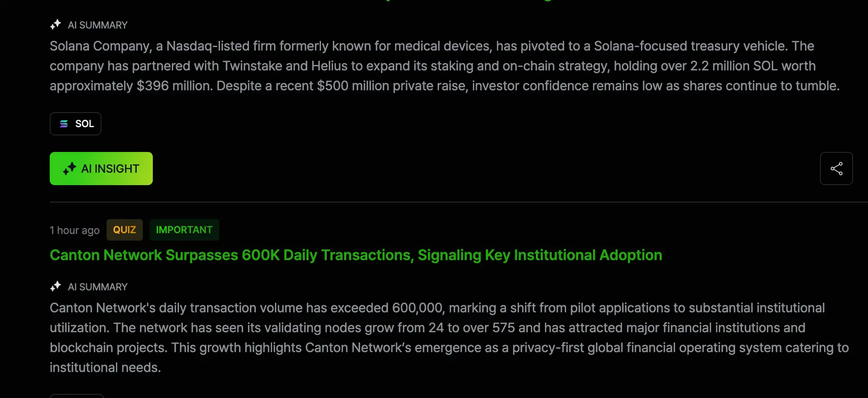The image size is (868, 398).
Task: Select the IMPORTANT badge
Action: click(184, 230)
